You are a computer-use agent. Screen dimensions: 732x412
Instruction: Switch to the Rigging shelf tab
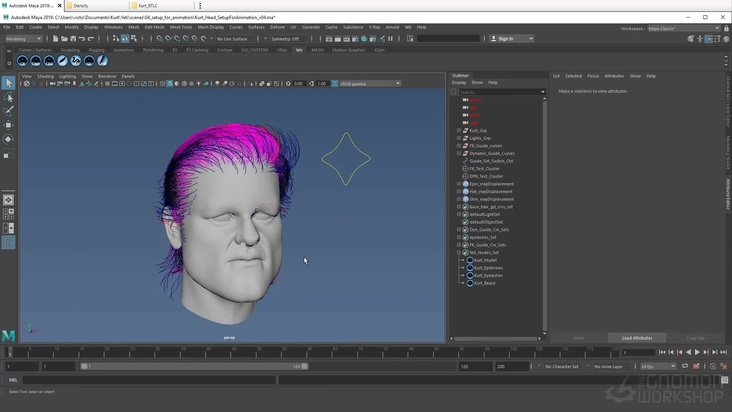[96, 49]
